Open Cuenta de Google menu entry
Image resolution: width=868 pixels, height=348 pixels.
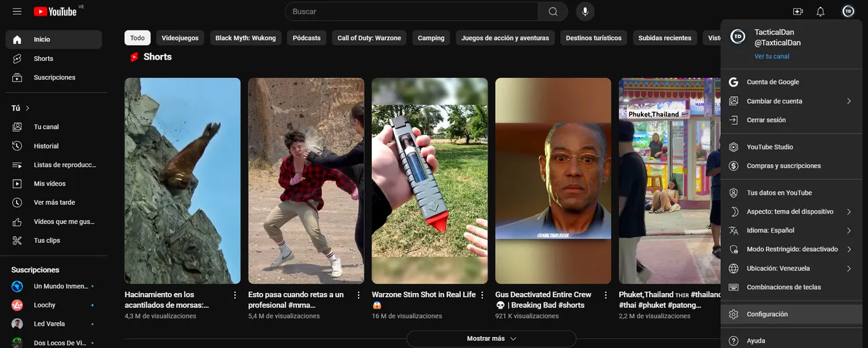click(791, 82)
